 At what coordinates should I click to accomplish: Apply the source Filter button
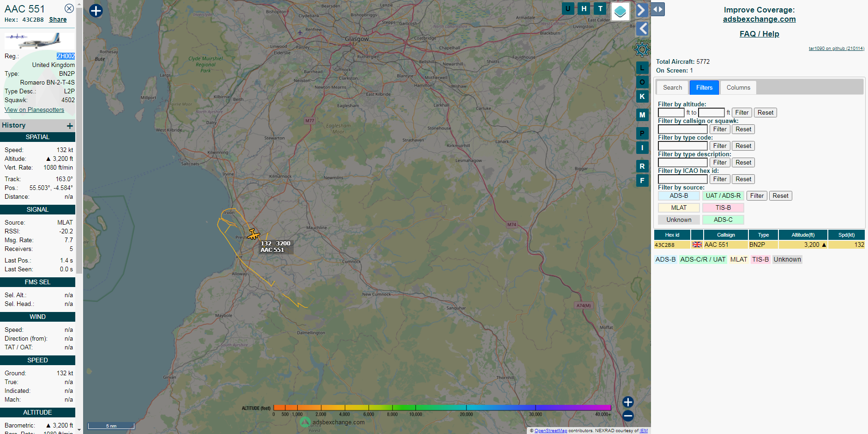coord(757,196)
